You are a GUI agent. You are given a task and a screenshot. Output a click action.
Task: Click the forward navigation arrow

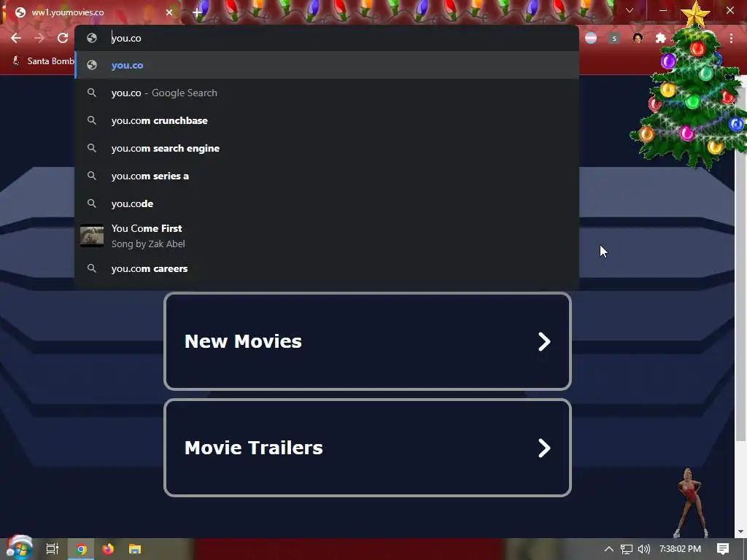[39, 38]
